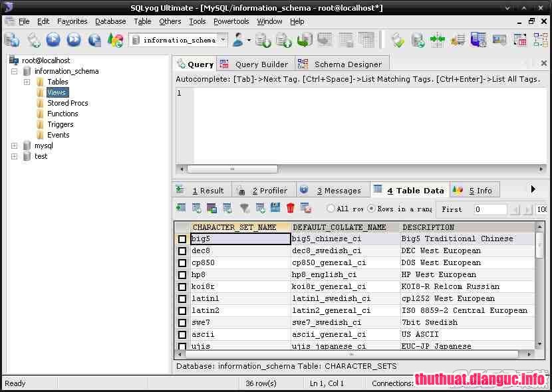Click the black arrow to scroll result tabs
The image size is (552, 392).
(533, 189)
